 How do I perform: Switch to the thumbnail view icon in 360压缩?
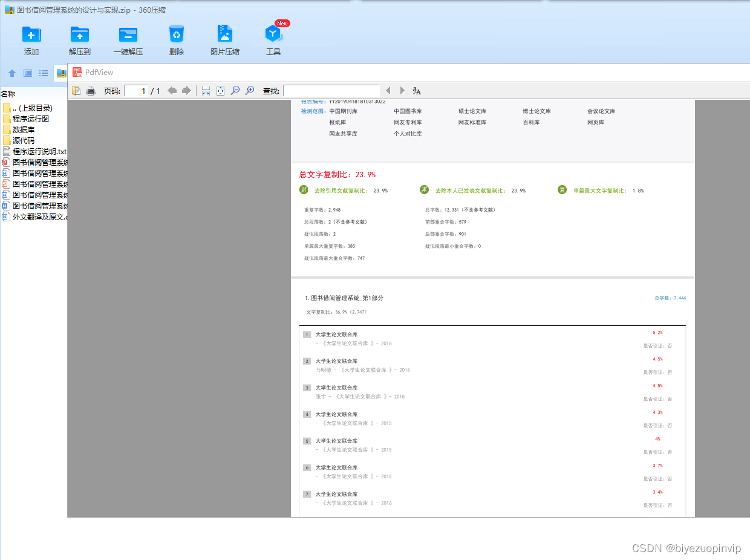28,73
